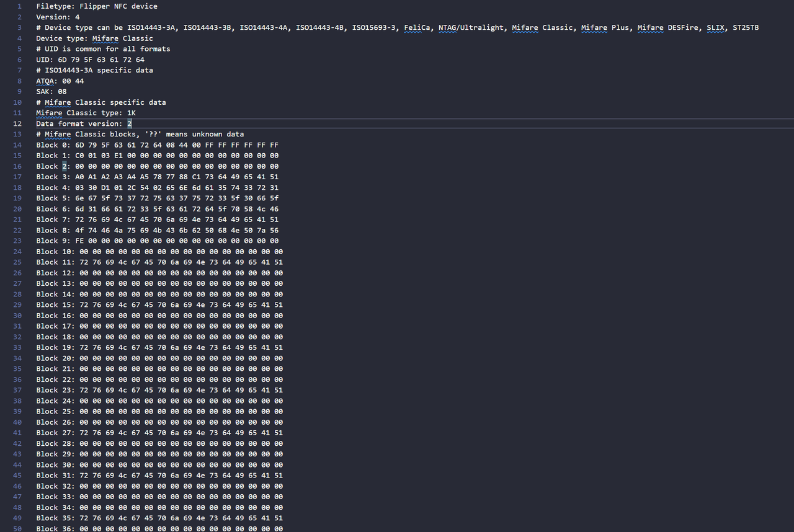The width and height of the screenshot is (794, 532).
Task: Click the 'SAK: 08' line
Action: tap(51, 92)
